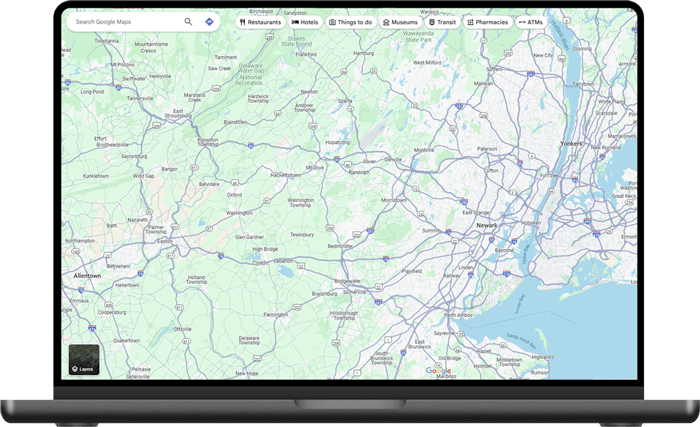Select the New Rochelle label
This screenshot has height=427, width=700.
606,147
